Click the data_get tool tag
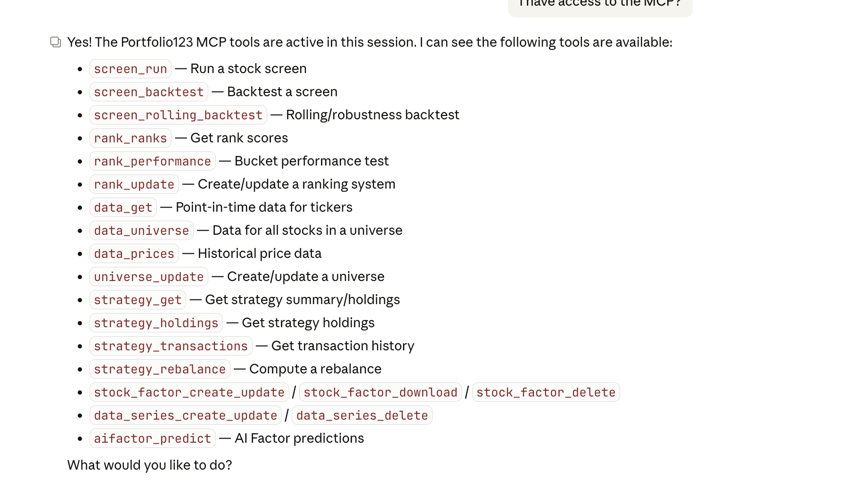 [123, 207]
